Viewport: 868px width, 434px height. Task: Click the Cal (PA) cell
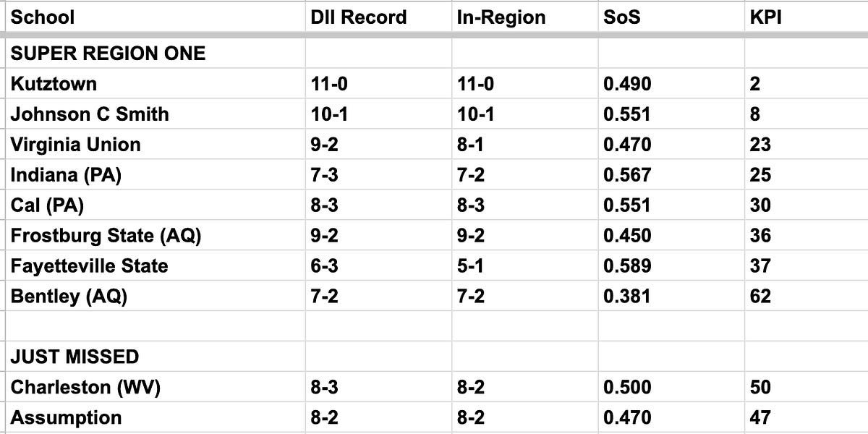(x=47, y=205)
